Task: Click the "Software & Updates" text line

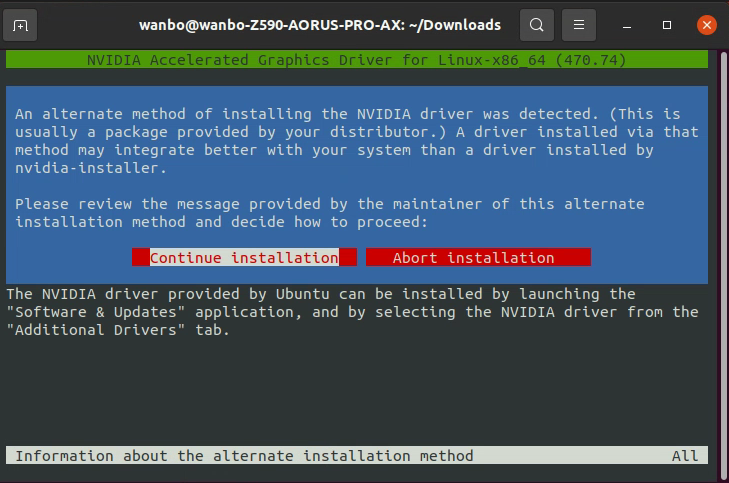Action: click(x=352, y=312)
